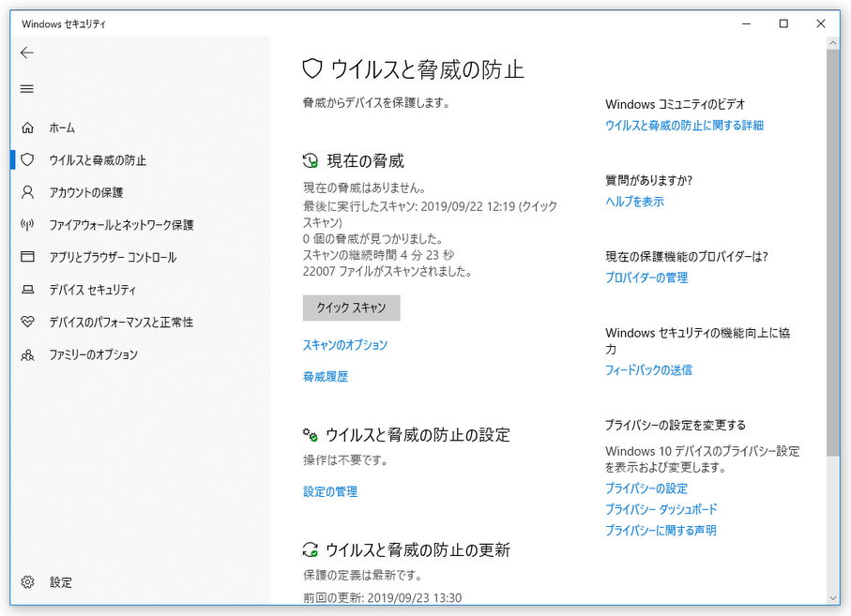Click the shield icon for ウイルスと脅威の防止

click(27, 160)
